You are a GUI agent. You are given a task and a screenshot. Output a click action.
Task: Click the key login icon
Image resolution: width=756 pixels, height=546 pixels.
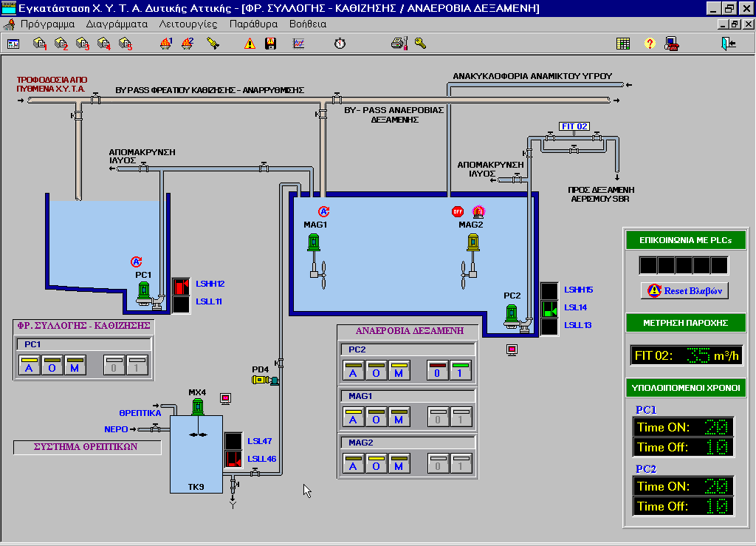click(x=420, y=44)
